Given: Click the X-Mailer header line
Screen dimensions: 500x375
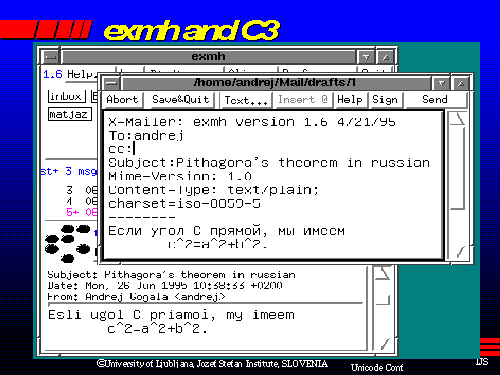Looking at the screenshot, I should 252,122.
